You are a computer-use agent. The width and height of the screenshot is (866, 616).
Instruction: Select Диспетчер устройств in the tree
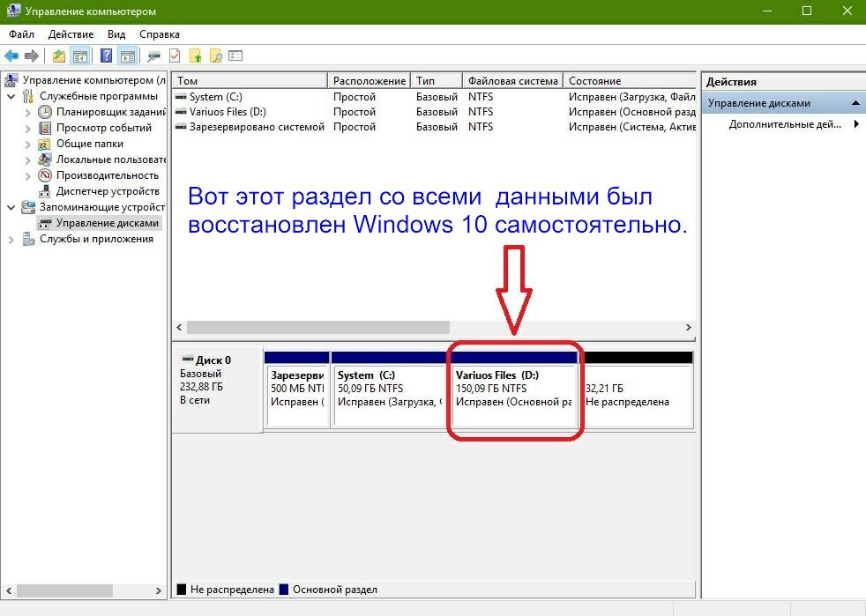(107, 191)
